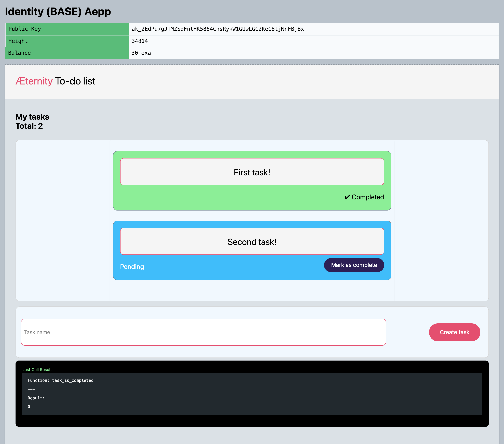This screenshot has width=504, height=444.
Task: Click the Mark as complete button
Action: pos(354,265)
